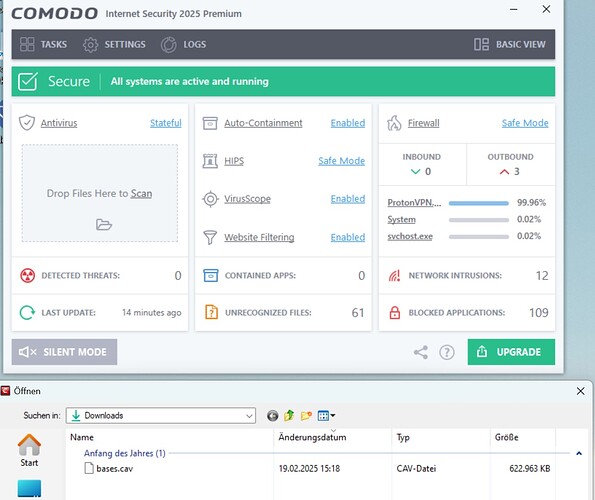Screen dimensions: 595x500
Task: Open the Logs icon
Action: (168, 44)
